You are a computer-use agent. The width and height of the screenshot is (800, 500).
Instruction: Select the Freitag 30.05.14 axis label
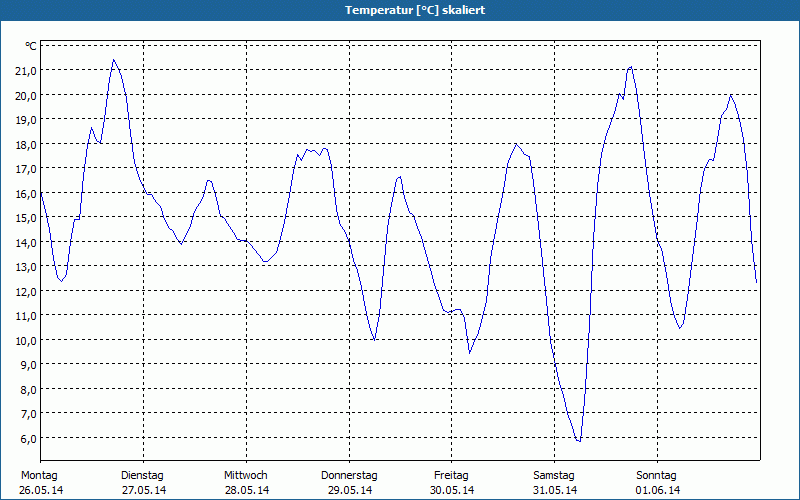point(452,483)
